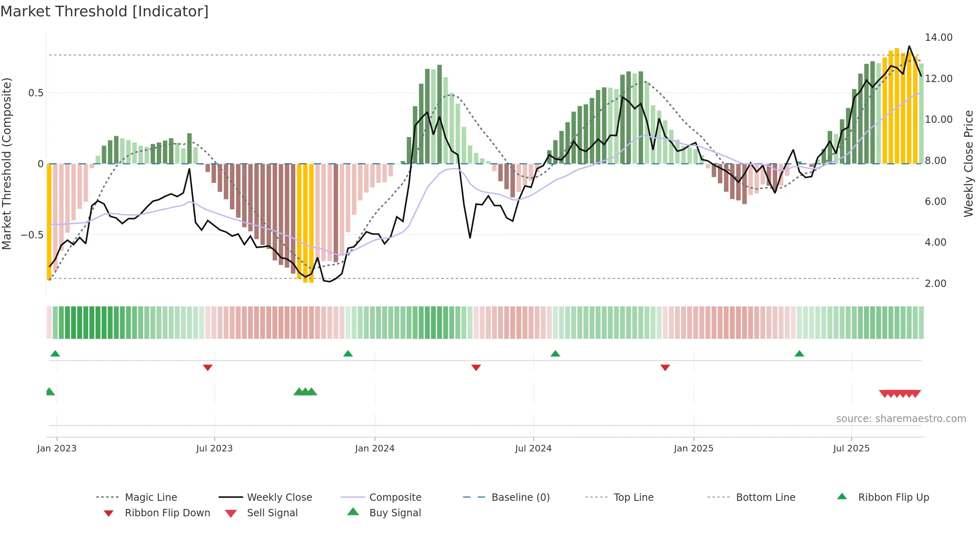
Task: Click the Jan 2023 x-axis label
Action: pyautogui.click(x=57, y=448)
